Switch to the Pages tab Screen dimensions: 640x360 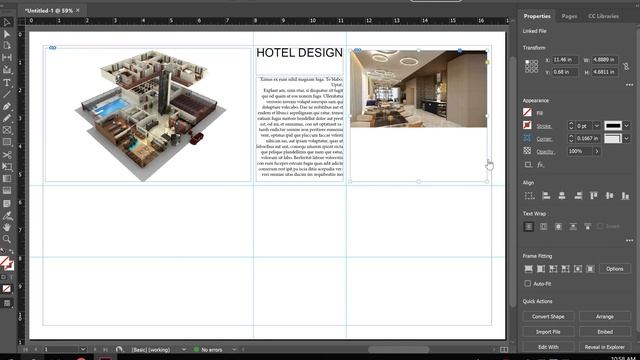click(569, 16)
